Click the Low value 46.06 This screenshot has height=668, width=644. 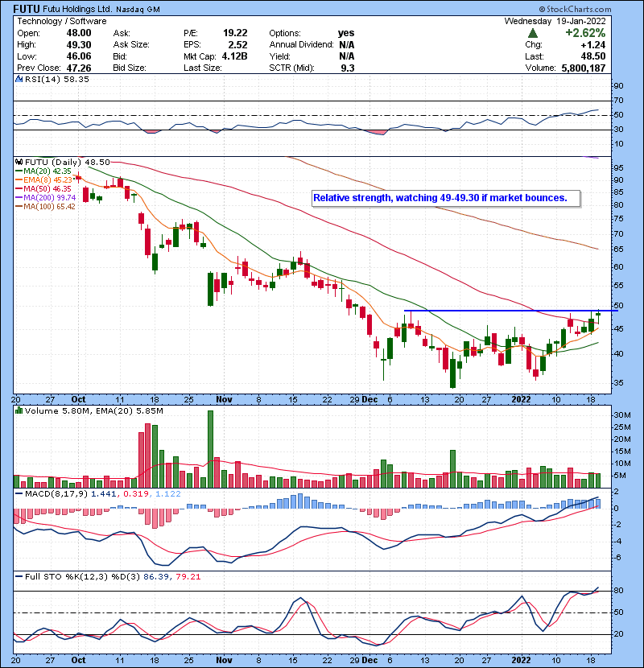(79, 56)
